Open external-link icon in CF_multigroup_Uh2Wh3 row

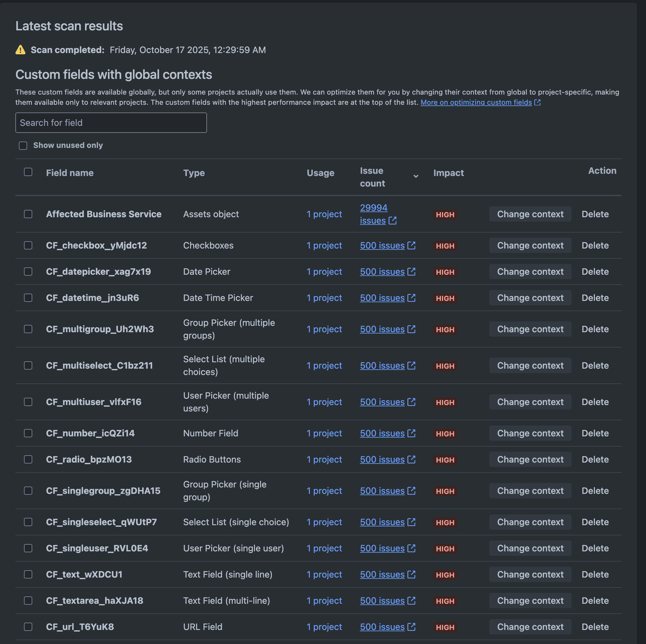[411, 329]
